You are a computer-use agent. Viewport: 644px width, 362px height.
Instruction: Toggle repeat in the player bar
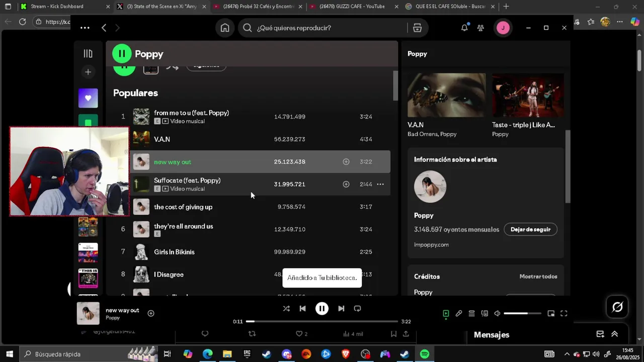pos(357,309)
